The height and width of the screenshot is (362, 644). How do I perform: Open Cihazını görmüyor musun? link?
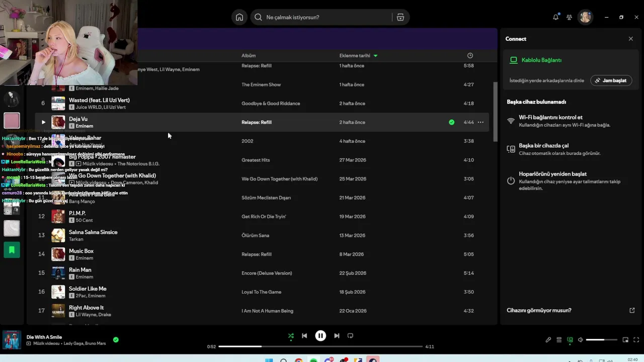[539, 310]
